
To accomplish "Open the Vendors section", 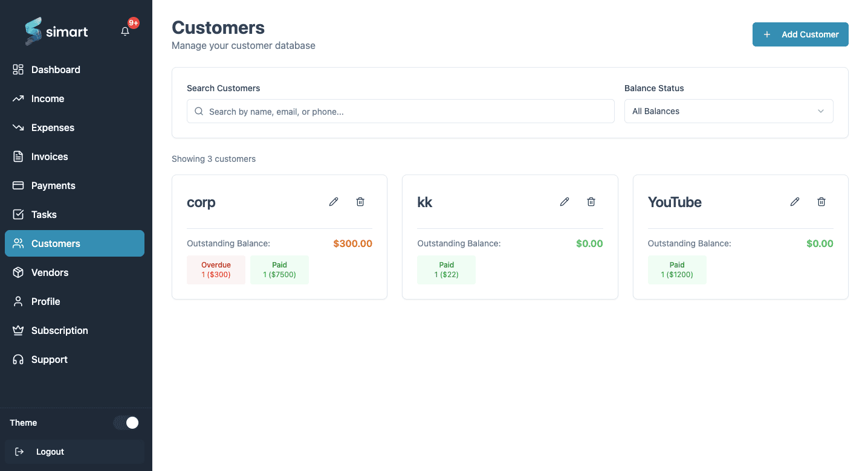I will tap(49, 272).
